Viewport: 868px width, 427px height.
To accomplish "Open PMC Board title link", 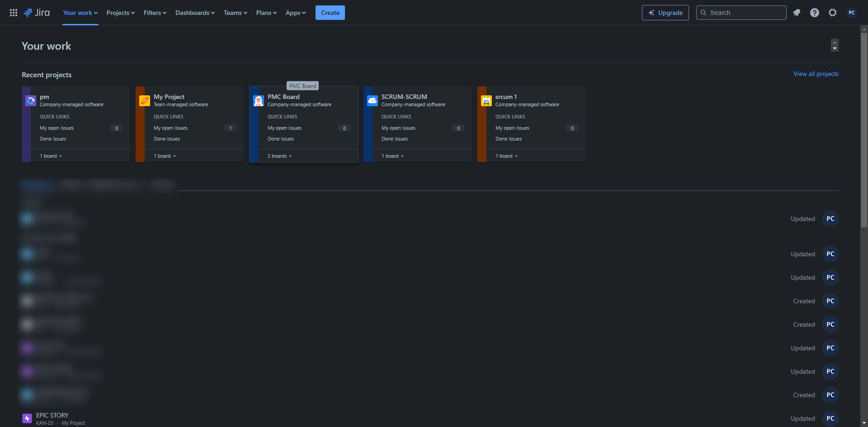I will point(283,97).
